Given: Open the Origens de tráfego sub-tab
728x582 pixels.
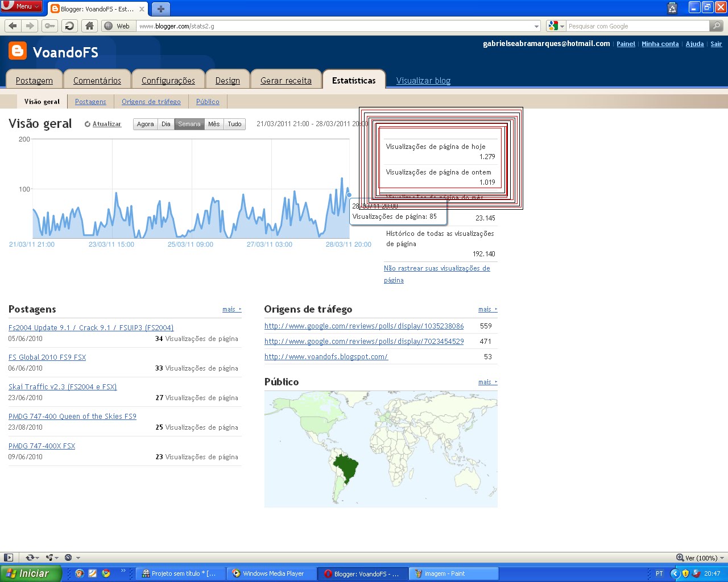Looking at the screenshot, I should [151, 102].
